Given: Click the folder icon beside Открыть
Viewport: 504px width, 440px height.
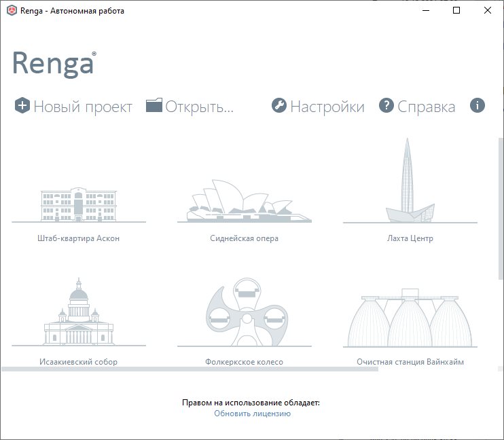Looking at the screenshot, I should pos(154,105).
